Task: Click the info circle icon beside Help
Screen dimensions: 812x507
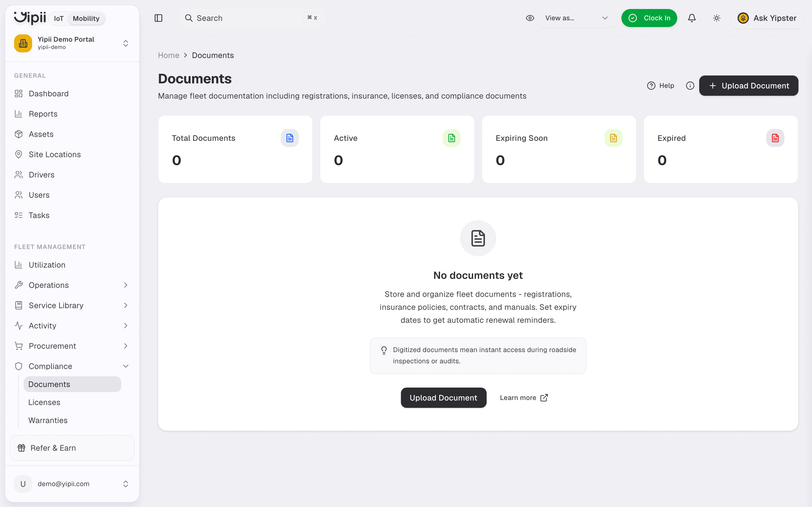Action: click(690, 86)
